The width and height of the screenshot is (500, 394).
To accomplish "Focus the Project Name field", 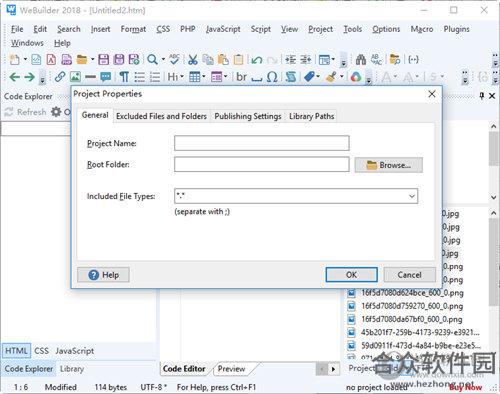I will click(262, 143).
